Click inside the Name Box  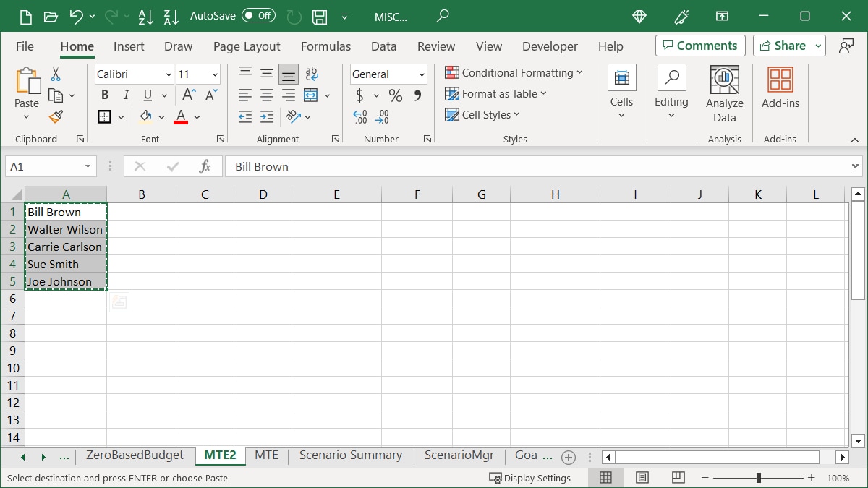coord(43,166)
